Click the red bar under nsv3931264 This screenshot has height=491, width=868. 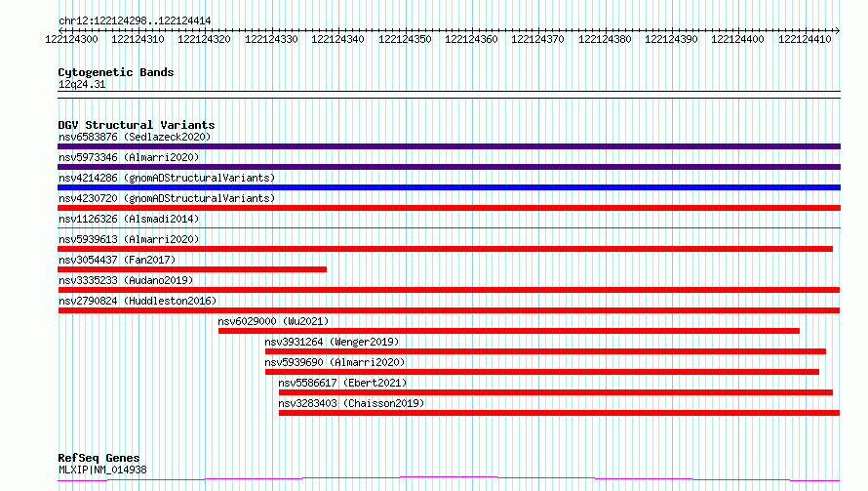[x=545, y=351]
